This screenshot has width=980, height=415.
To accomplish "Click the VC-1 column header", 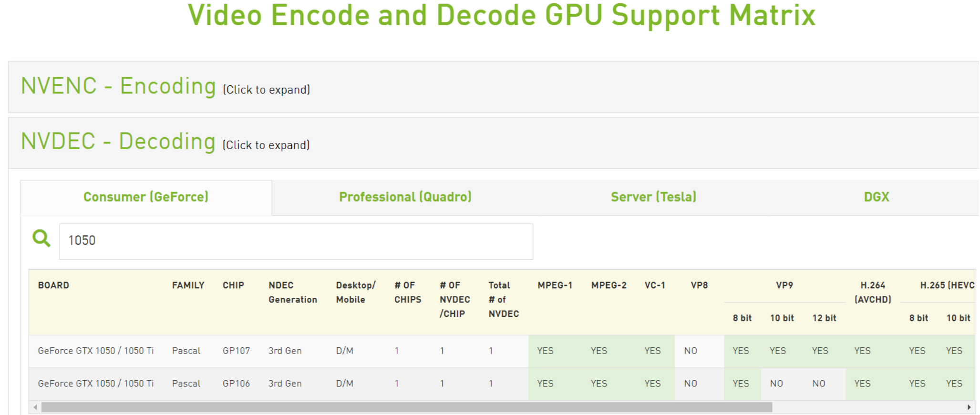I will tap(655, 285).
